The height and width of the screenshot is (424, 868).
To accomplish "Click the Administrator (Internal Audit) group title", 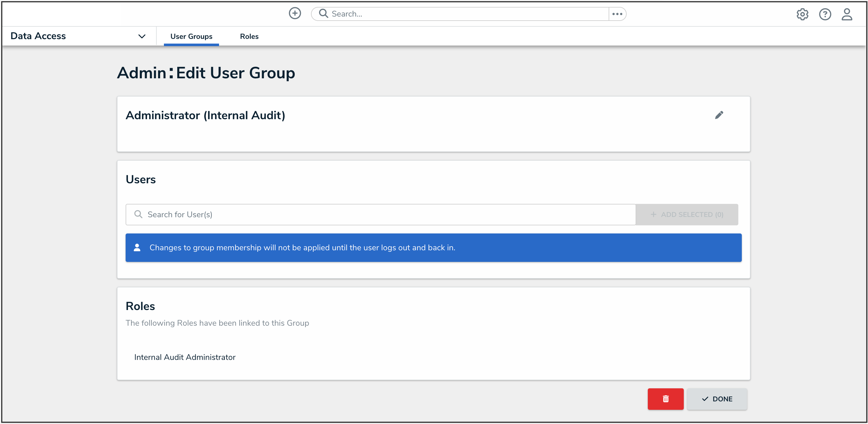I will [205, 115].
